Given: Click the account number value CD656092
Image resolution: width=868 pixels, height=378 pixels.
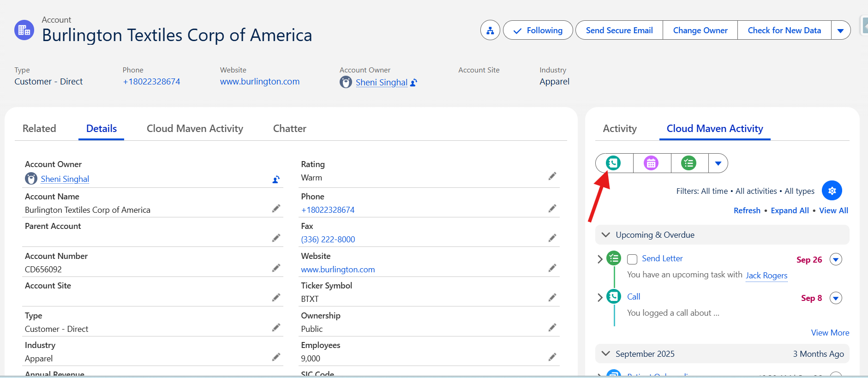Looking at the screenshot, I should coord(43,270).
